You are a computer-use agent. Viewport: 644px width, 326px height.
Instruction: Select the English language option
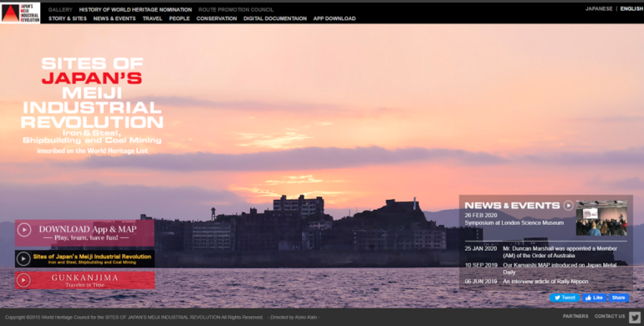[x=631, y=8]
